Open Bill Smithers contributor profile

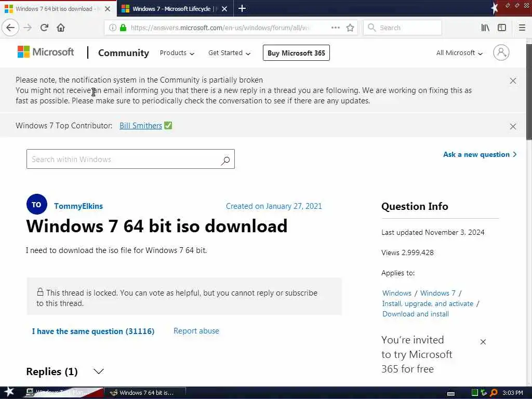pyautogui.click(x=141, y=126)
